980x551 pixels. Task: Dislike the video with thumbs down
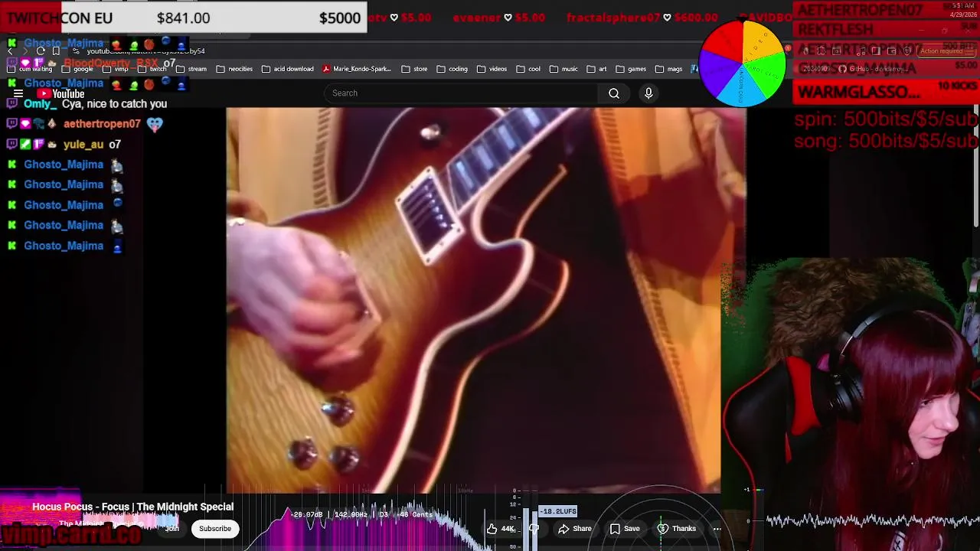(534, 529)
